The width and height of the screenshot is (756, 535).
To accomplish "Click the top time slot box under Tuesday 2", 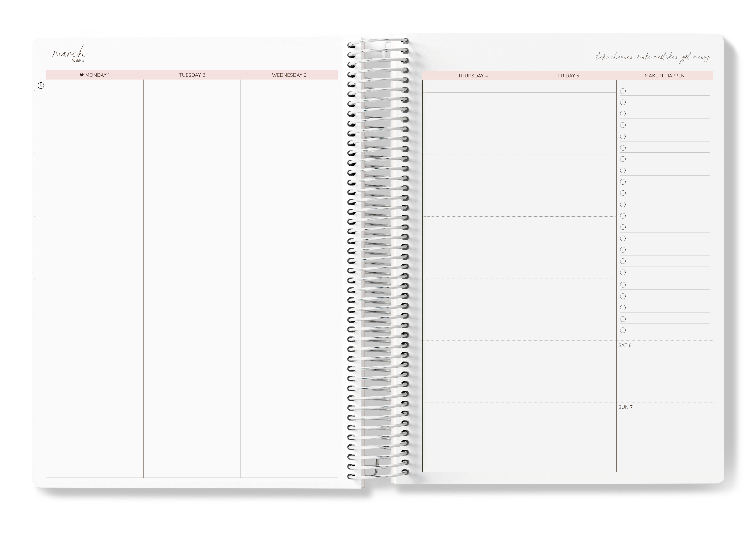I will click(x=192, y=86).
